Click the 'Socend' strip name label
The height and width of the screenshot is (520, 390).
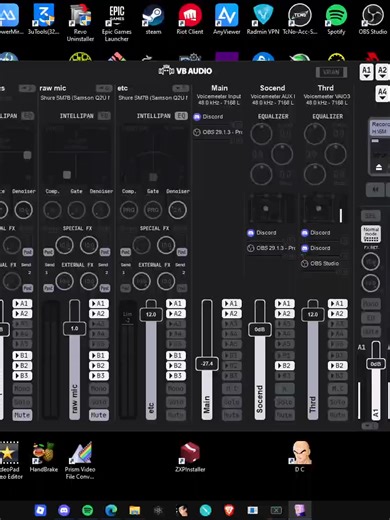click(x=272, y=88)
